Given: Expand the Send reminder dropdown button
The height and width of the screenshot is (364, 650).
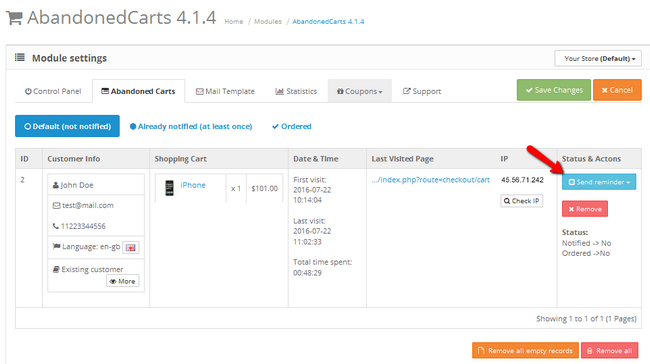Looking at the screenshot, I should point(599,182).
